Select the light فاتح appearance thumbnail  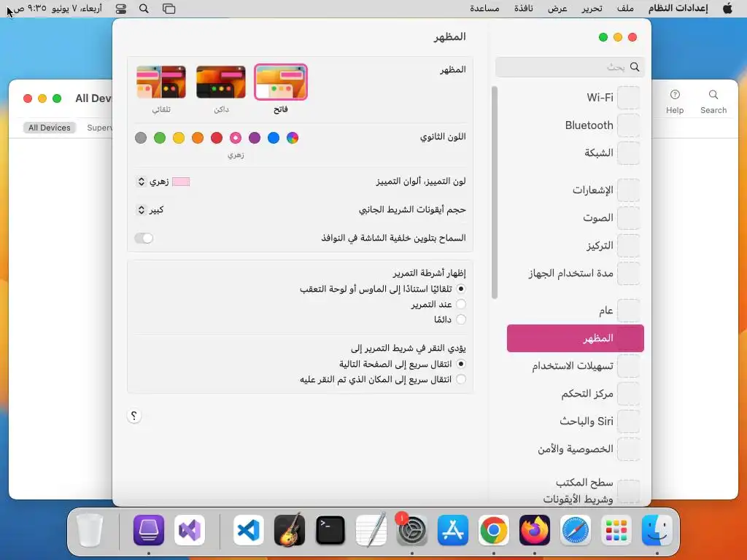pos(281,82)
